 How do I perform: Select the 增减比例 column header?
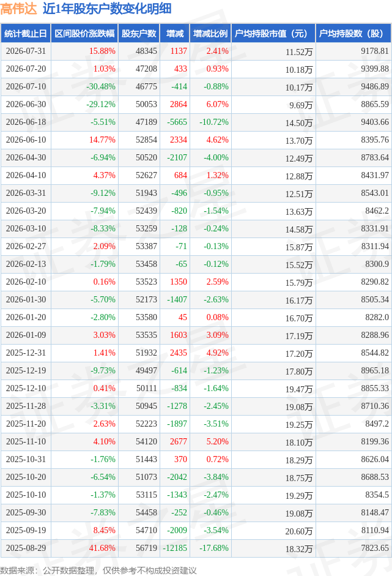(210, 34)
